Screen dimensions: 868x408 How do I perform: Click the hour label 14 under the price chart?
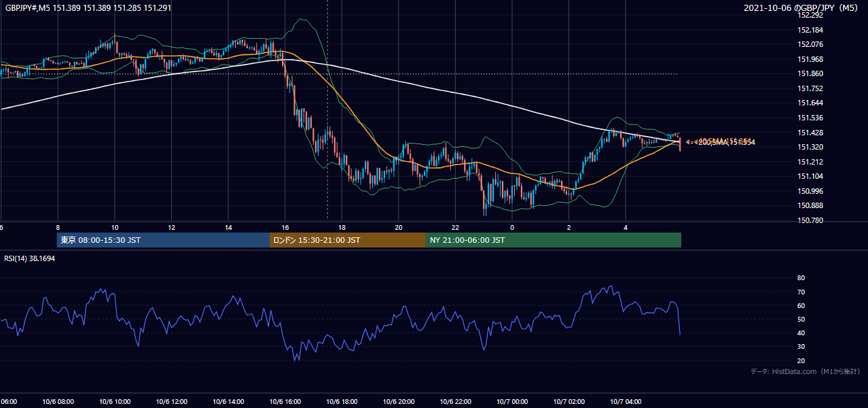pyautogui.click(x=228, y=228)
